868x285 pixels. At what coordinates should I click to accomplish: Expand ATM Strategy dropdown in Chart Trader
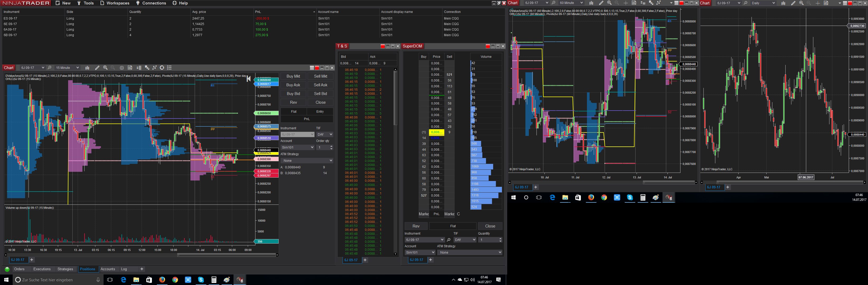pos(307,161)
